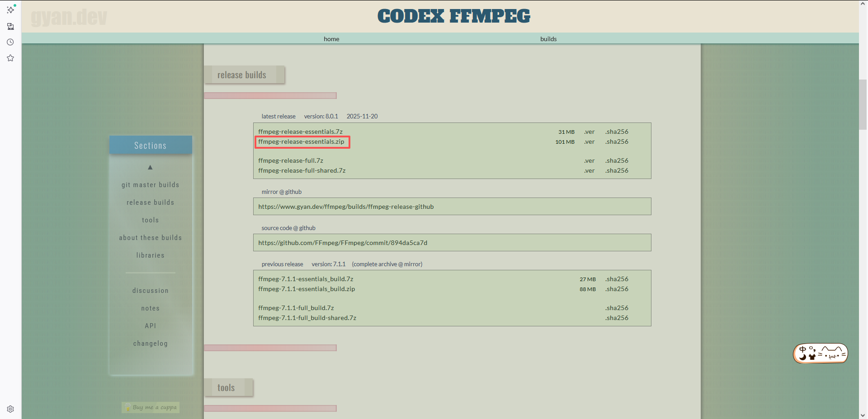Open .ver for ffmpeg-release-essentials.zip
The height and width of the screenshot is (419, 868).
click(589, 141)
